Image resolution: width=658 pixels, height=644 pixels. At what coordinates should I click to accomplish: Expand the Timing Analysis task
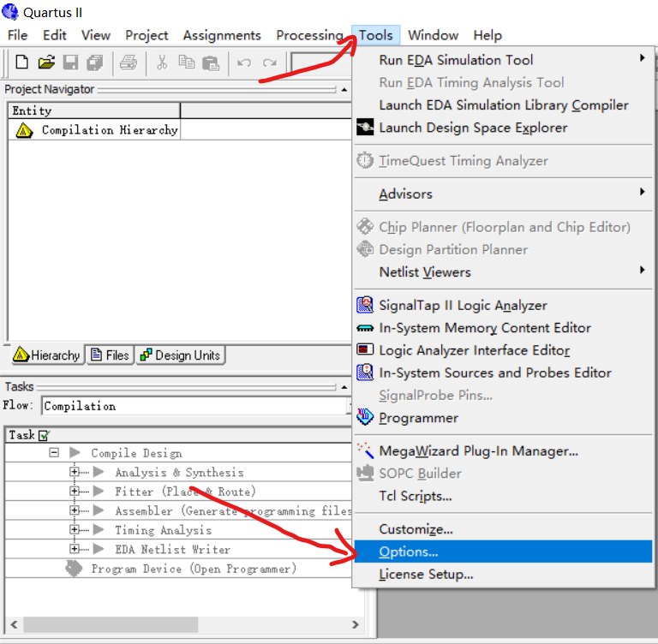point(75,530)
